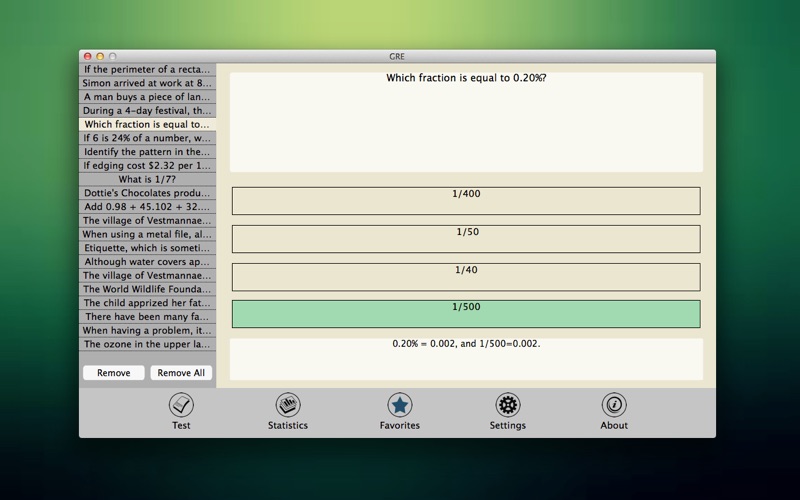Image resolution: width=800 pixels, height=500 pixels.
Task: Select the Favorites star icon
Action: [x=399, y=405]
